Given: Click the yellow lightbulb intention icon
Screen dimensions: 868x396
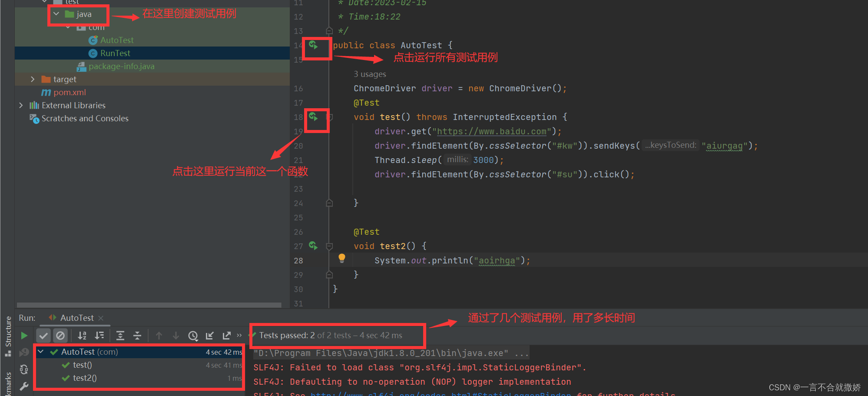Looking at the screenshot, I should click(x=342, y=258).
